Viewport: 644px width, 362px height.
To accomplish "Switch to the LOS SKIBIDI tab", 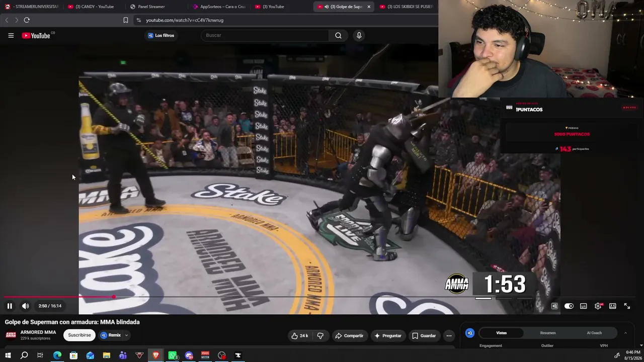I will click(408, 7).
